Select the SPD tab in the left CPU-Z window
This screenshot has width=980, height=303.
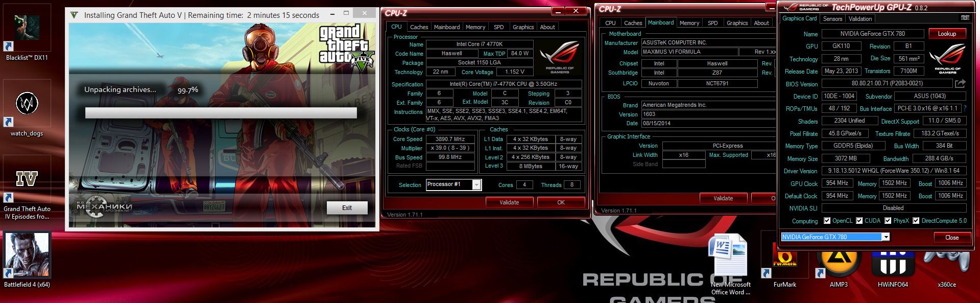pyautogui.click(x=499, y=27)
